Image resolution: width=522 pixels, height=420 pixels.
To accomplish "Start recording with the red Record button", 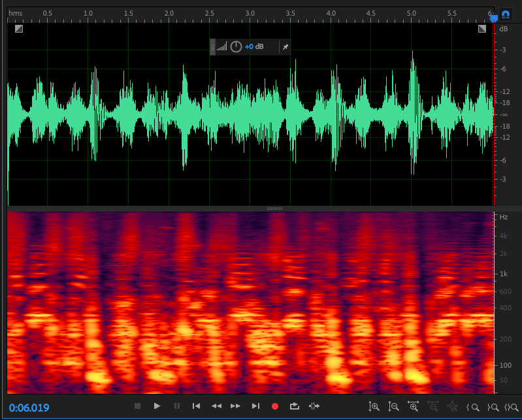I will [274, 406].
